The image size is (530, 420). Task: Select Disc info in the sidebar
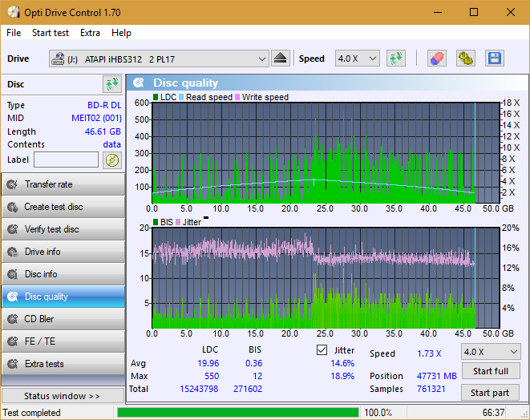click(x=63, y=274)
